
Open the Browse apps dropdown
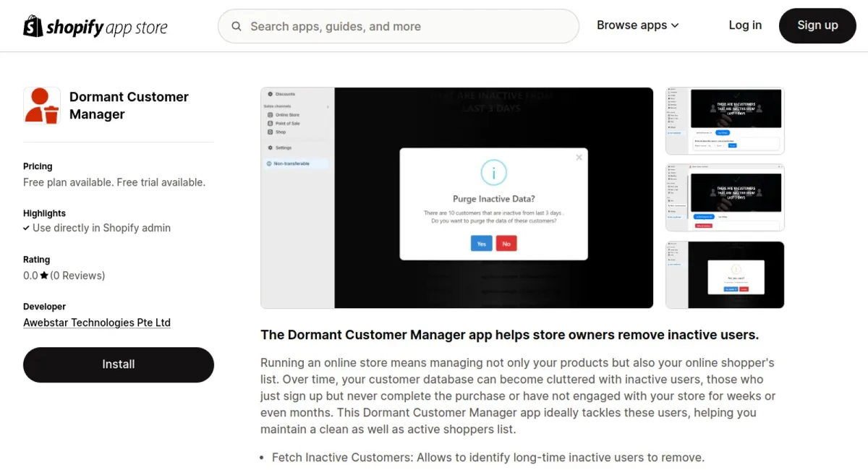[637, 25]
